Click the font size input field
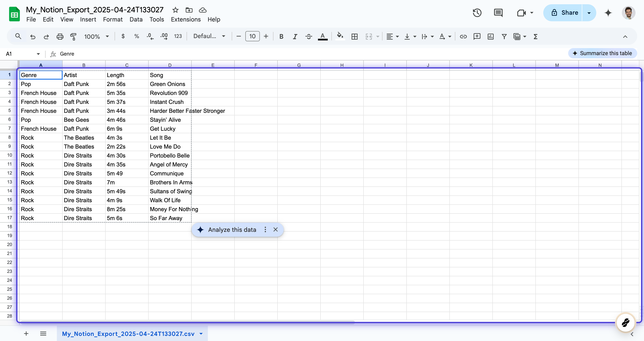The height and width of the screenshot is (341, 644). coord(252,36)
